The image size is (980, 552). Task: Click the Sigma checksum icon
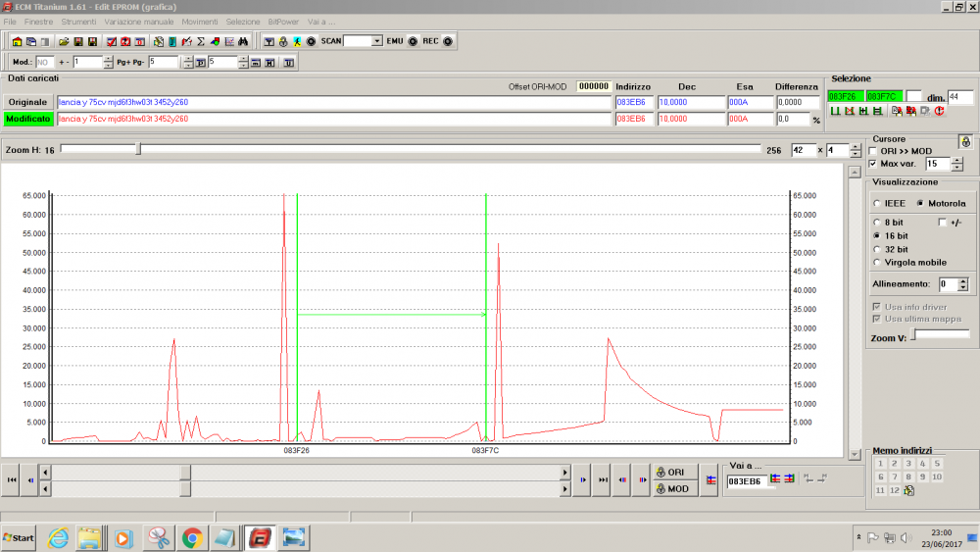200,42
